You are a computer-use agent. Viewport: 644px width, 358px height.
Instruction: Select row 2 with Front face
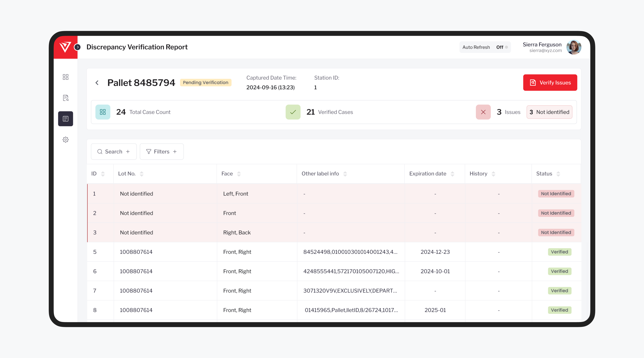point(229,213)
